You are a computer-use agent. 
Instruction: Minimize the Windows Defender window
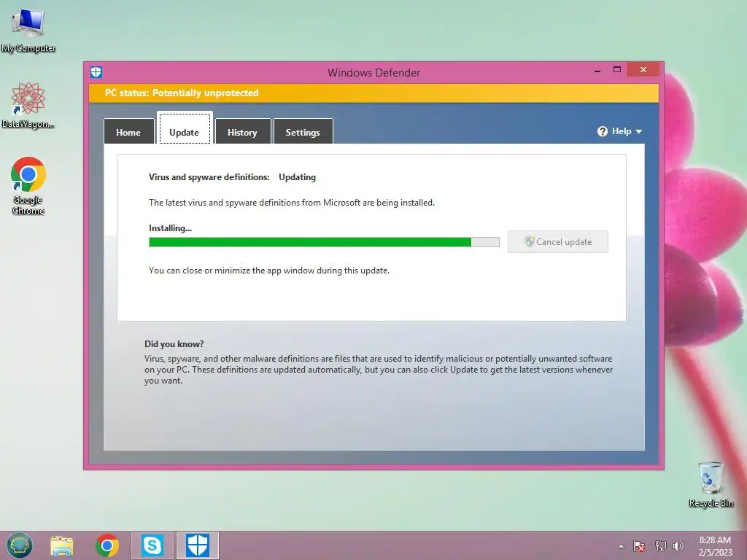(597, 71)
